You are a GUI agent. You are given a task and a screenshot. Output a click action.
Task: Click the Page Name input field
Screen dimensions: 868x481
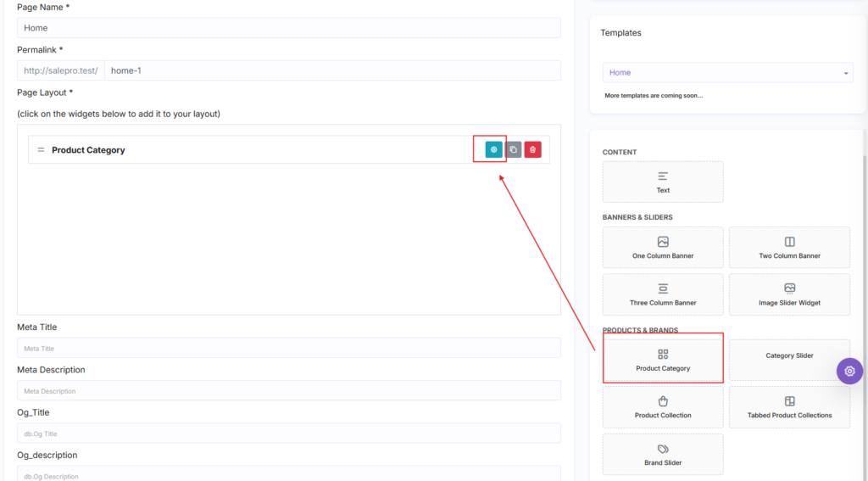click(288, 28)
